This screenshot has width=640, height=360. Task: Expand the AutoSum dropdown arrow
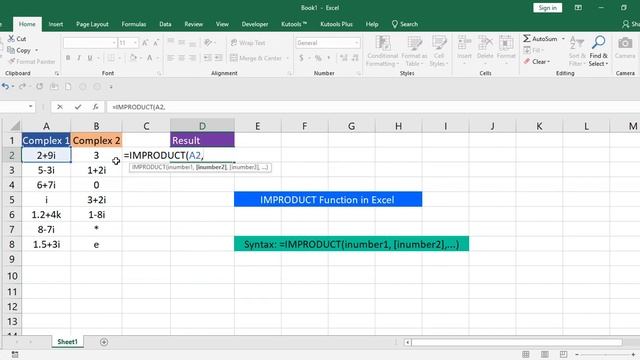(x=563, y=39)
